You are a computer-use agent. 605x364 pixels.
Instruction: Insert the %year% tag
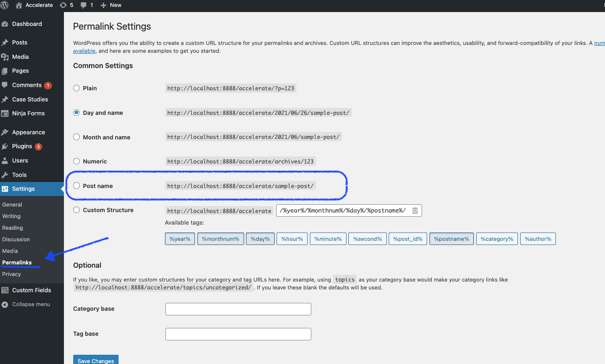coord(180,239)
